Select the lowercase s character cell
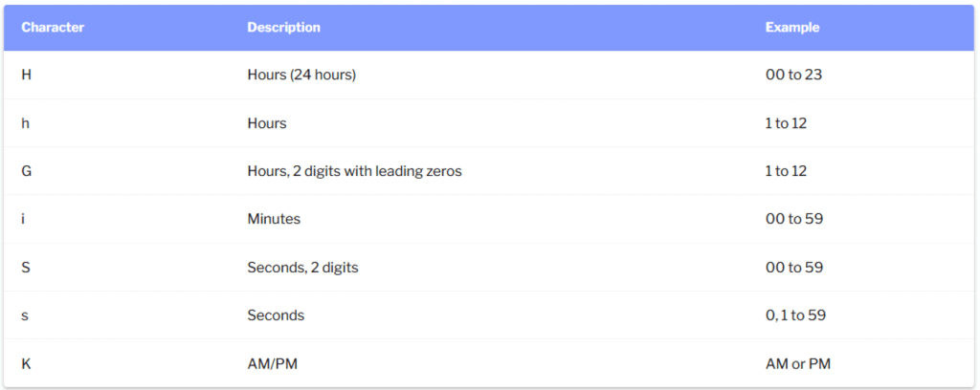The width and height of the screenshot is (980, 390). pos(25,315)
